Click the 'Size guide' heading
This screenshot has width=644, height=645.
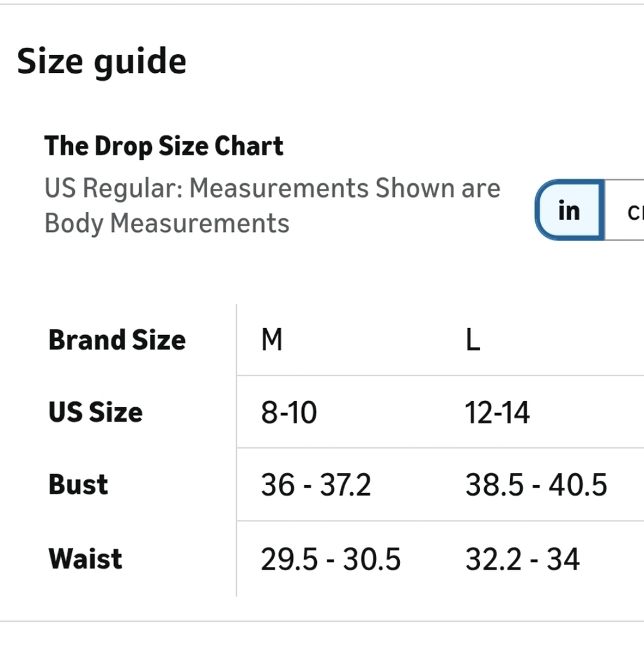(102, 61)
